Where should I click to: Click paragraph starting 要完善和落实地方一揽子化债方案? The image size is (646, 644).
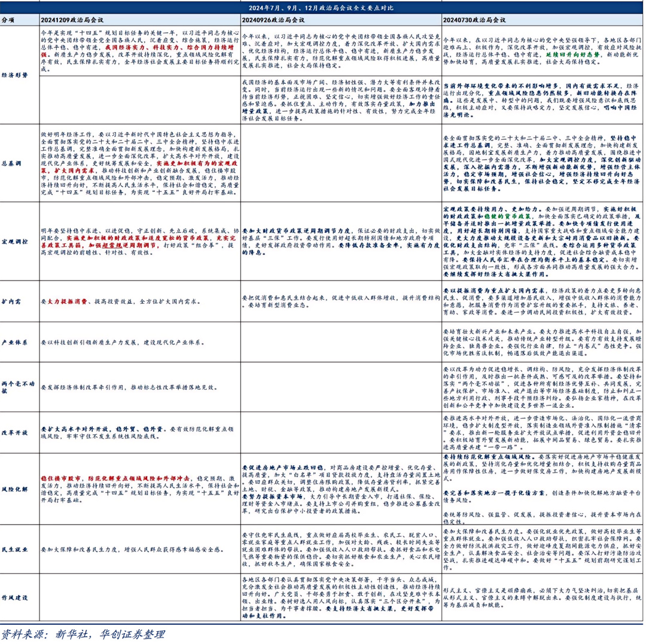point(542,496)
